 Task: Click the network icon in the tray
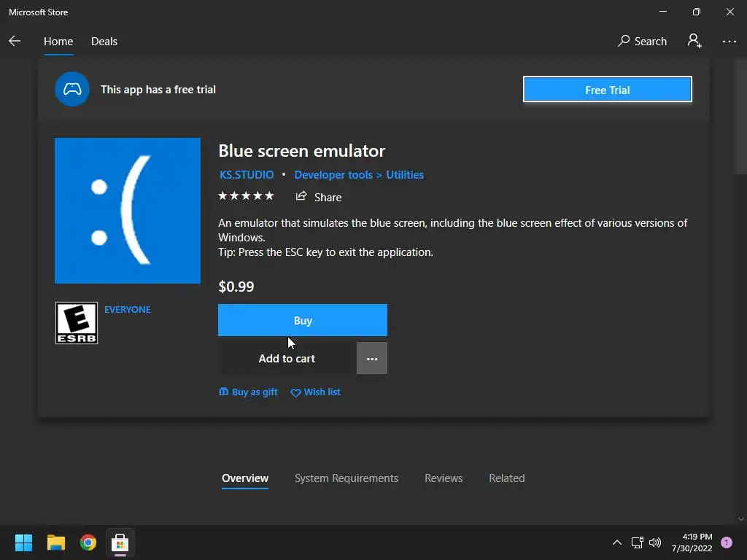click(637, 542)
